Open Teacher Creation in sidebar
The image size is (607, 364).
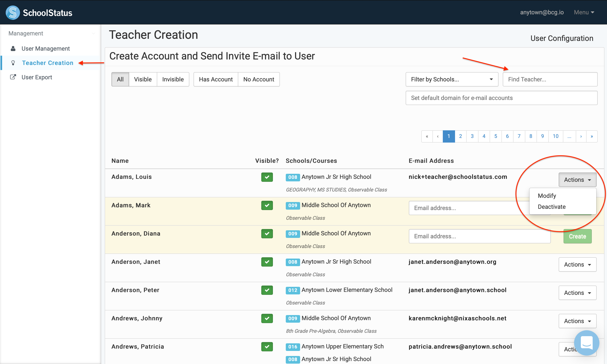tap(48, 63)
